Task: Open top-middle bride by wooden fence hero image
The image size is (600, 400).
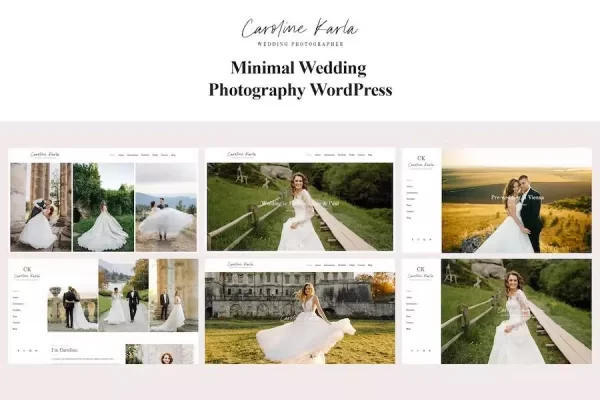Action: (300, 207)
